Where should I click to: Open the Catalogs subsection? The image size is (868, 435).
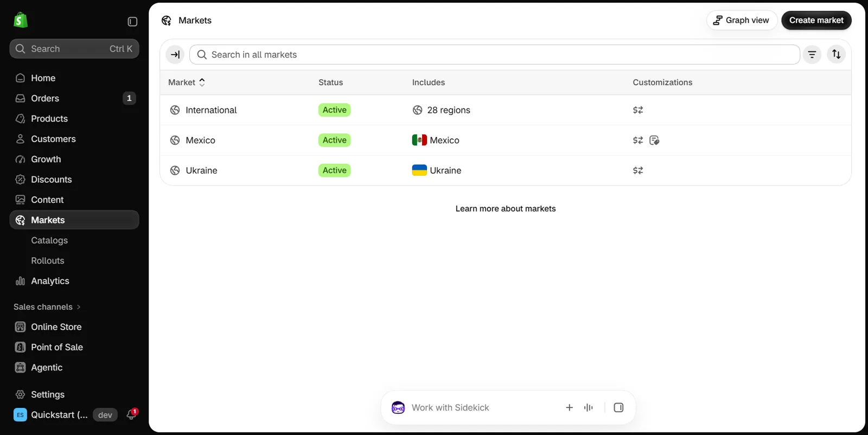(x=49, y=240)
